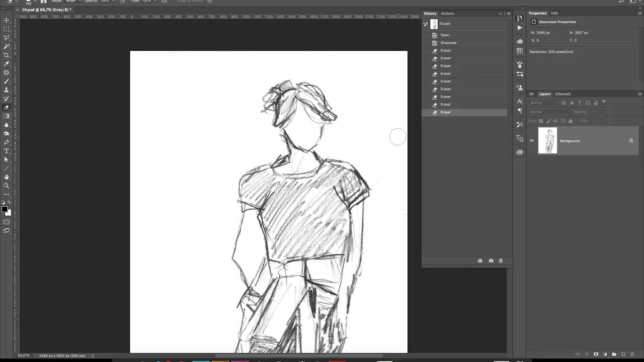The width and height of the screenshot is (644, 362).
Task: Create new snapshot camera icon in History
Action: pos(491,261)
